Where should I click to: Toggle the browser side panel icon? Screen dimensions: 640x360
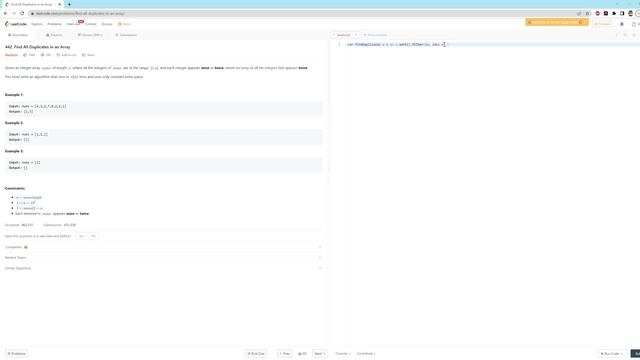coord(622,13)
